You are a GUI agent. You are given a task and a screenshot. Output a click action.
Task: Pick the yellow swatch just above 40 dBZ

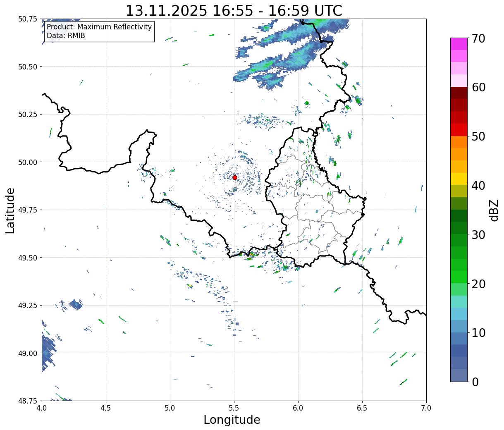pos(459,179)
